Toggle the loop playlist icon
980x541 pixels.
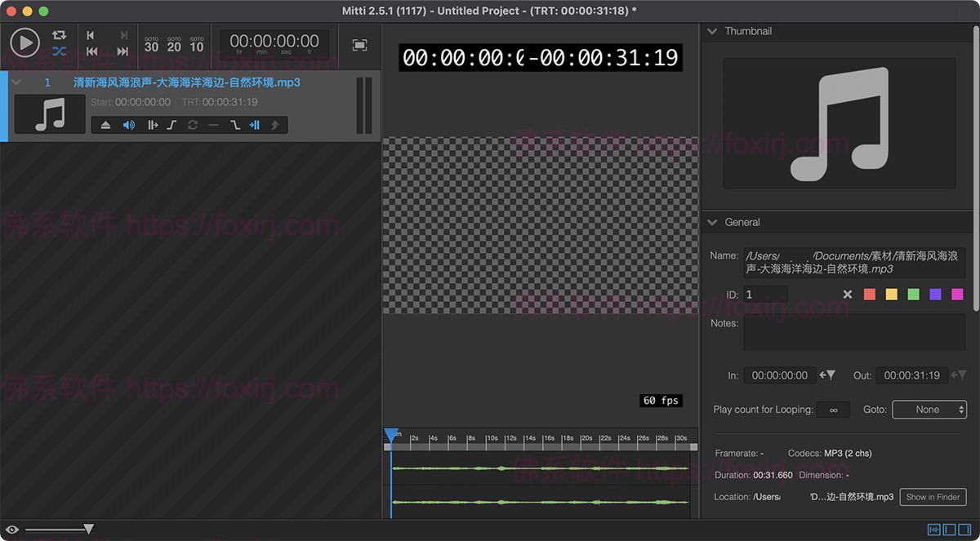coord(59,34)
